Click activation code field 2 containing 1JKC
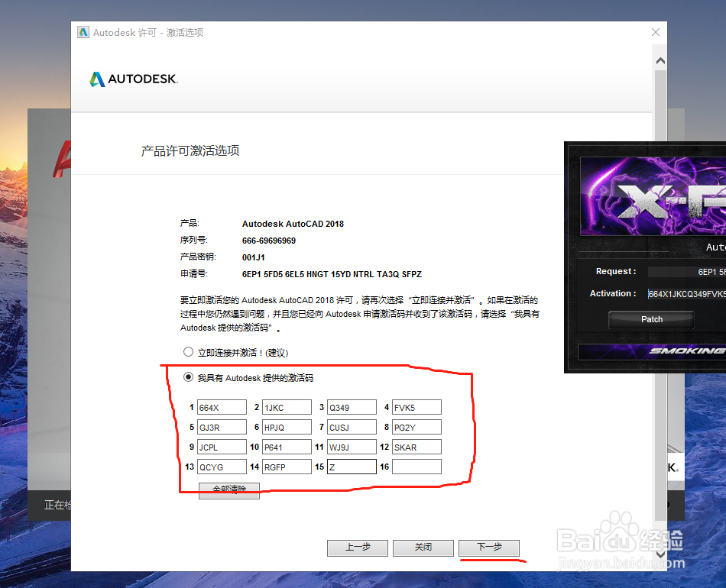The image size is (726, 588). click(287, 407)
